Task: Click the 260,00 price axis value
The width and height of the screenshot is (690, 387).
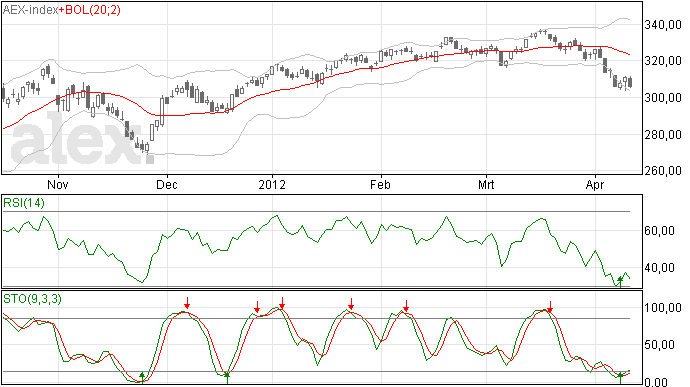Action: click(663, 170)
